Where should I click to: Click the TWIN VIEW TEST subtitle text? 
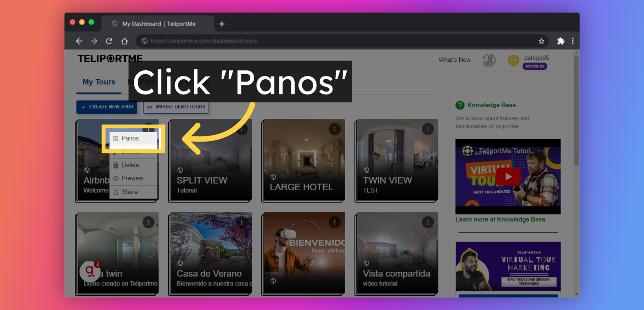pos(371,191)
